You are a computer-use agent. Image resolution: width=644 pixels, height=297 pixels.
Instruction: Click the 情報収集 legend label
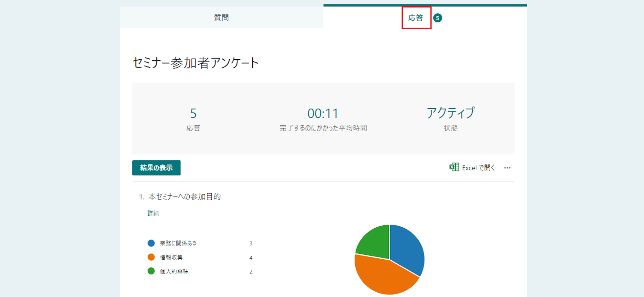[x=171, y=258]
